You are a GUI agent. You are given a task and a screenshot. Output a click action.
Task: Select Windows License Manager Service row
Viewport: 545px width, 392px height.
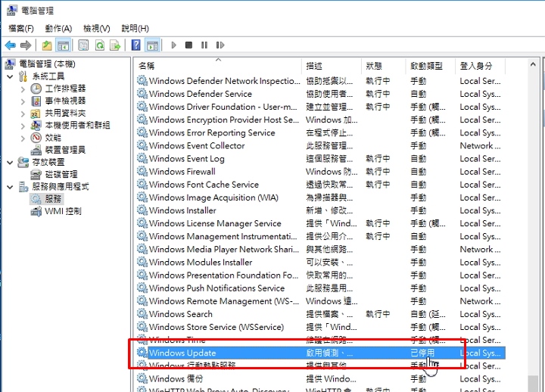coord(320,223)
